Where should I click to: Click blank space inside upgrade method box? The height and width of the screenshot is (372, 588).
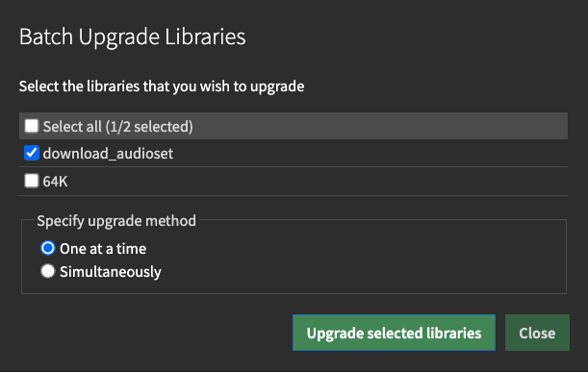click(360, 260)
